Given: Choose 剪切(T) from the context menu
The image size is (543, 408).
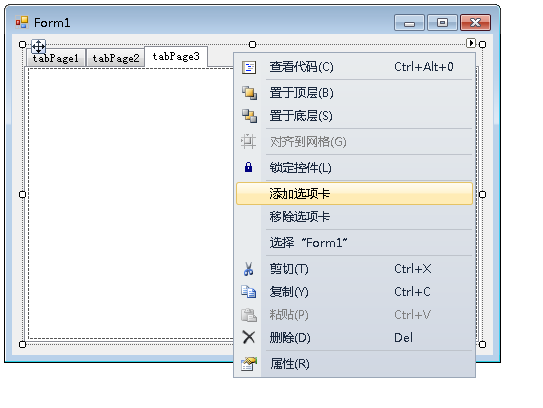Looking at the screenshot, I should [x=354, y=269].
